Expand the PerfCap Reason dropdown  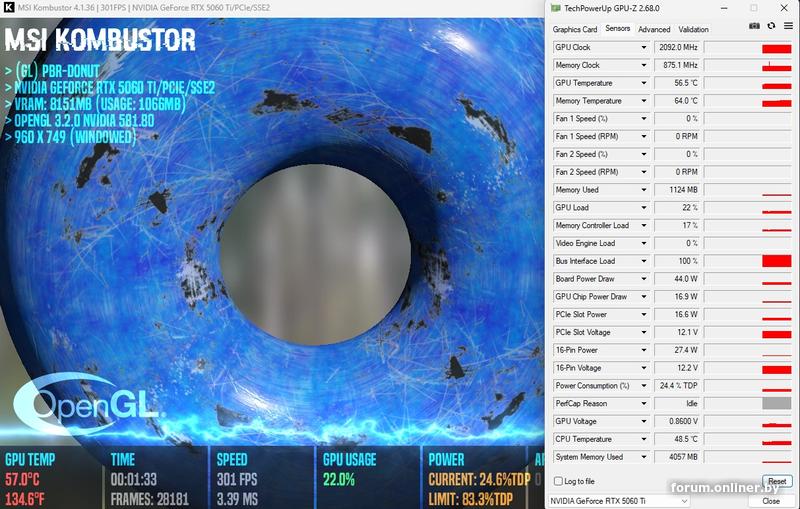click(643, 403)
